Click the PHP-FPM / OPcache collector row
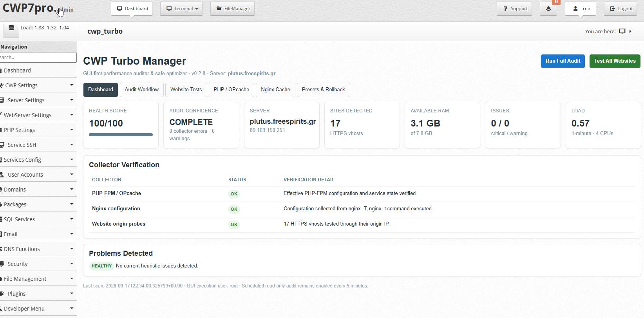 tap(362, 194)
